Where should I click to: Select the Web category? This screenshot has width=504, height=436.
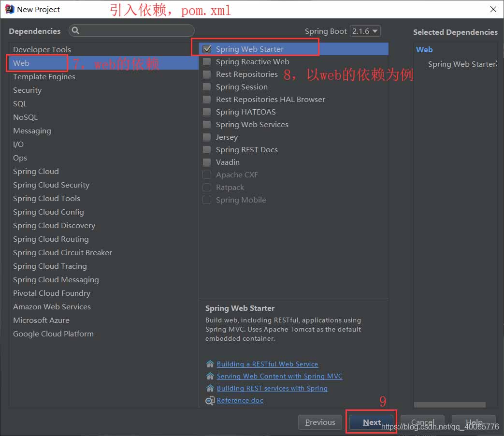pos(103,63)
